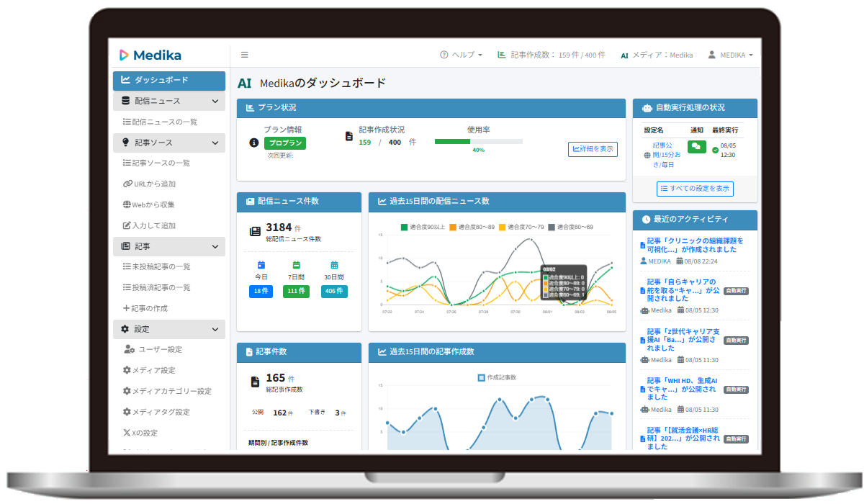864x504 pixels.
Task: Click the hamburger menu sidebar toggle
Action: click(x=245, y=55)
